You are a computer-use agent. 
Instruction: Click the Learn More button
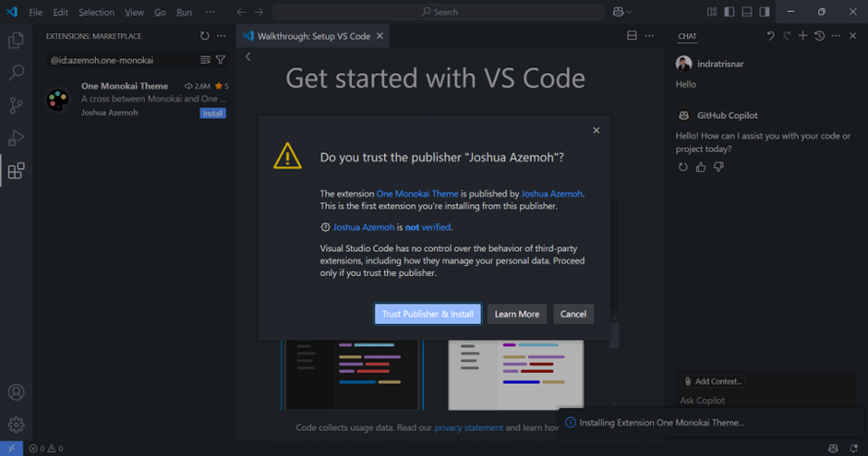point(517,314)
